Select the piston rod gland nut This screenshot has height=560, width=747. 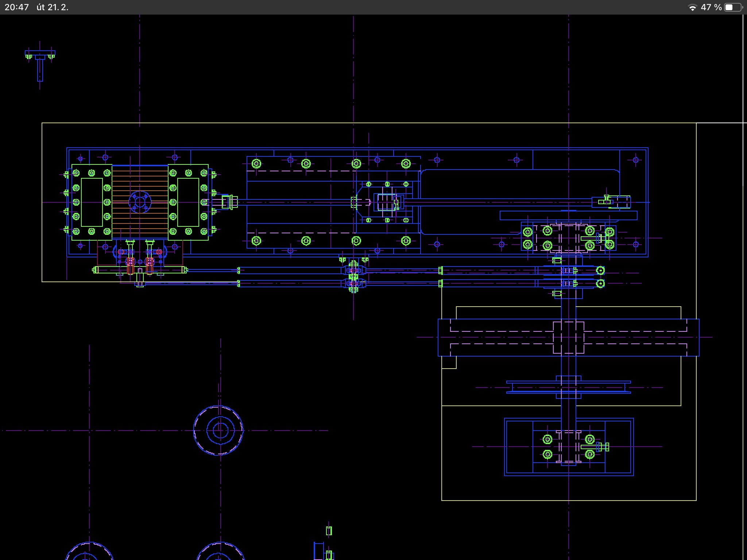tap(229, 202)
